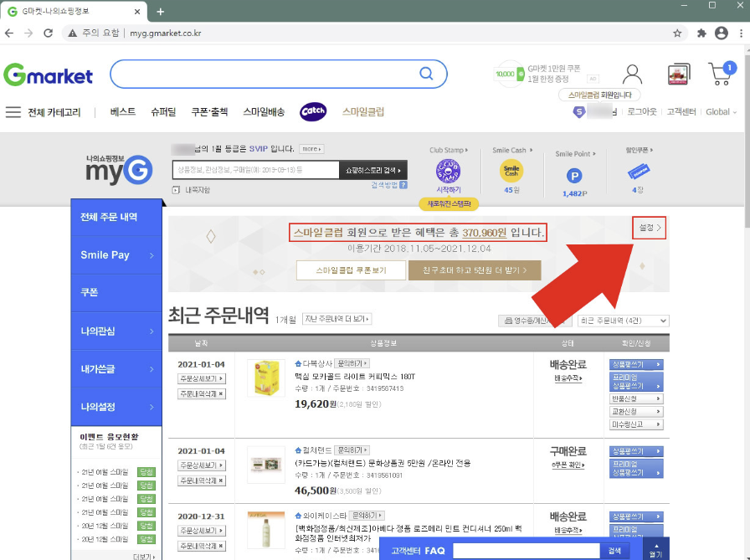Click the 할인쿠폰 ticket icon

638,171
